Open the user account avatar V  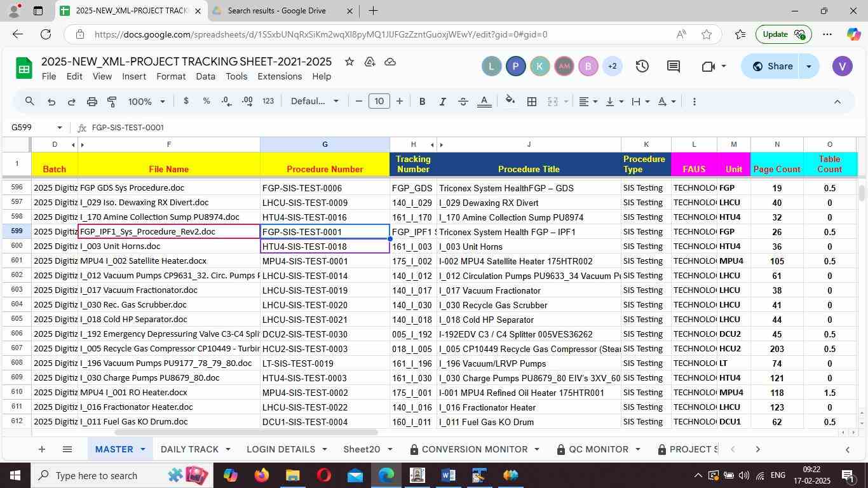(842, 66)
